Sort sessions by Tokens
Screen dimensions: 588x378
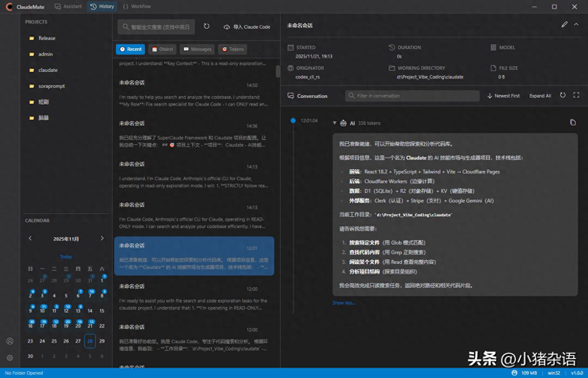click(233, 49)
